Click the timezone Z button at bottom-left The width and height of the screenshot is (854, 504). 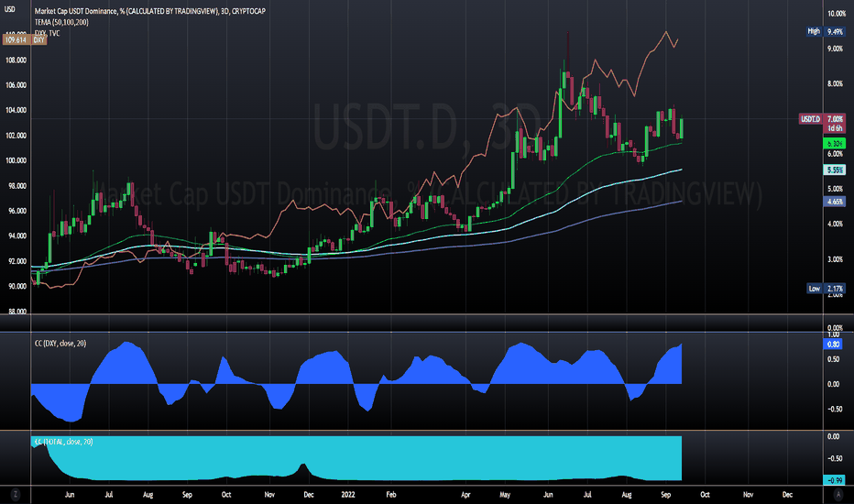coord(16,495)
